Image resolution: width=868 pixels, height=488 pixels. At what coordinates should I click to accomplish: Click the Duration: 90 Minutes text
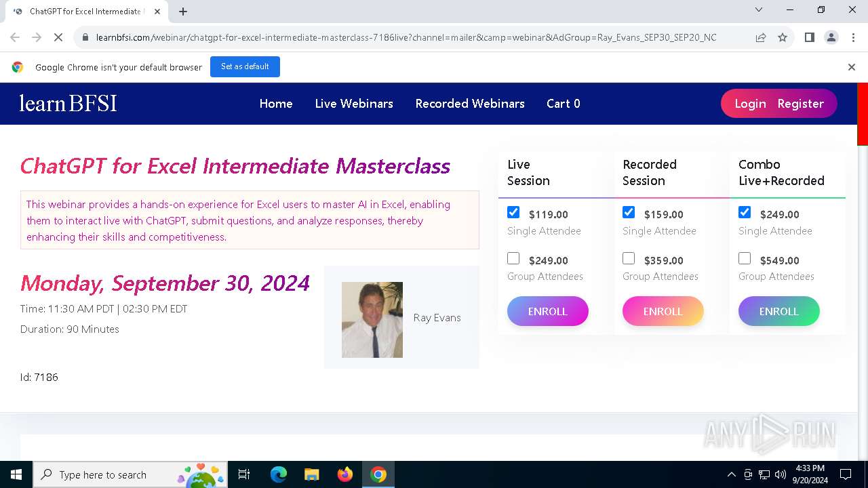(70, 329)
